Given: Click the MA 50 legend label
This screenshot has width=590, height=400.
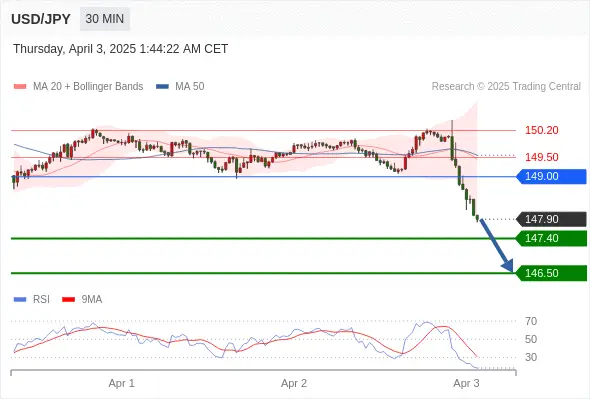Looking at the screenshot, I should (190, 87).
